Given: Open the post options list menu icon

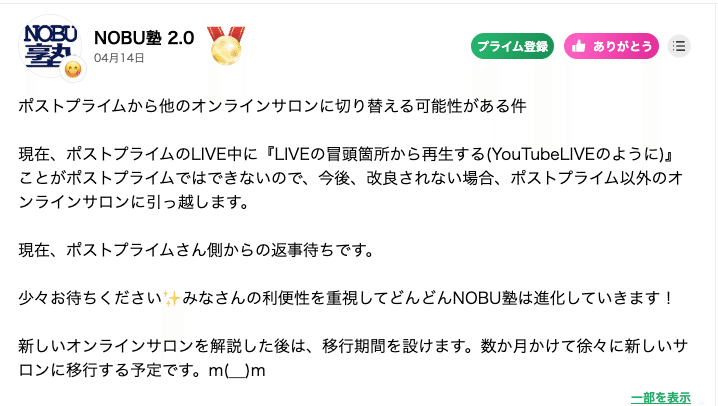Looking at the screenshot, I should [679, 46].
